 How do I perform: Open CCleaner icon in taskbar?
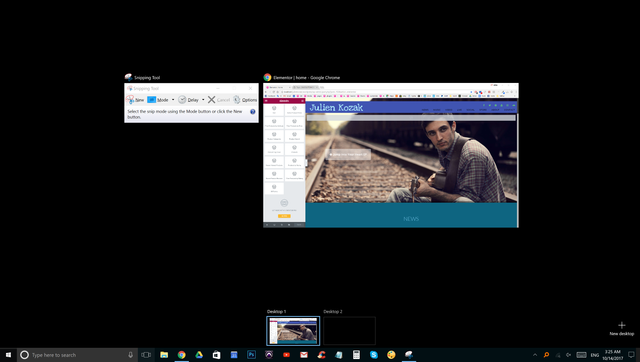pyautogui.click(x=322, y=355)
